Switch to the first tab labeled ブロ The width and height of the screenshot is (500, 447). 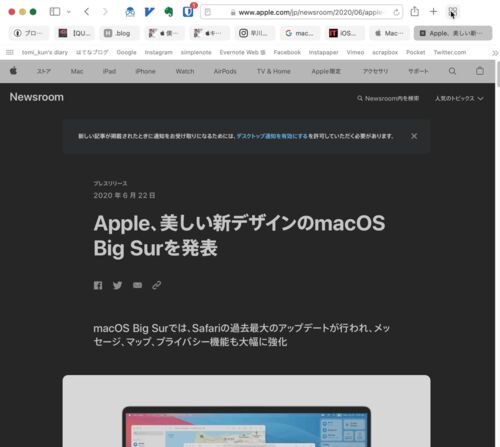(x=29, y=33)
